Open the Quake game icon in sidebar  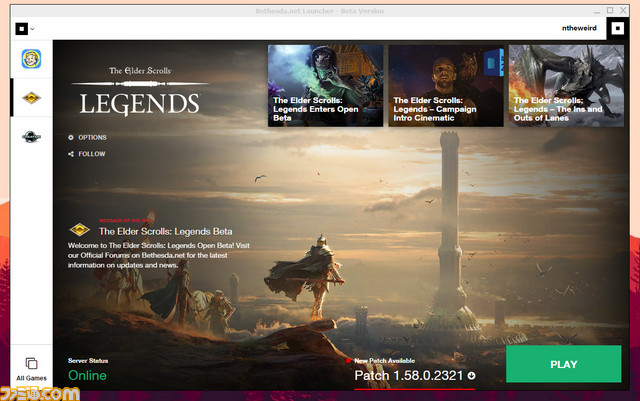coord(31,137)
